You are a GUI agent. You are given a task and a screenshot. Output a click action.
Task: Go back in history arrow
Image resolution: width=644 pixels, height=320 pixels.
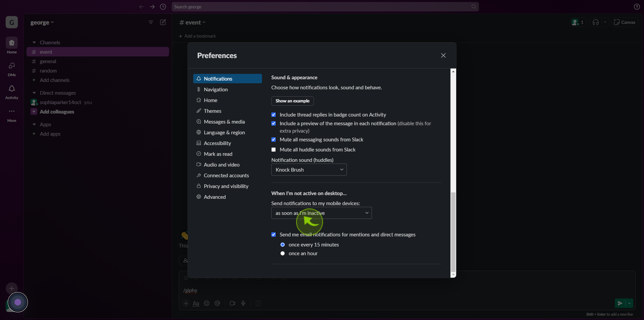(142, 7)
